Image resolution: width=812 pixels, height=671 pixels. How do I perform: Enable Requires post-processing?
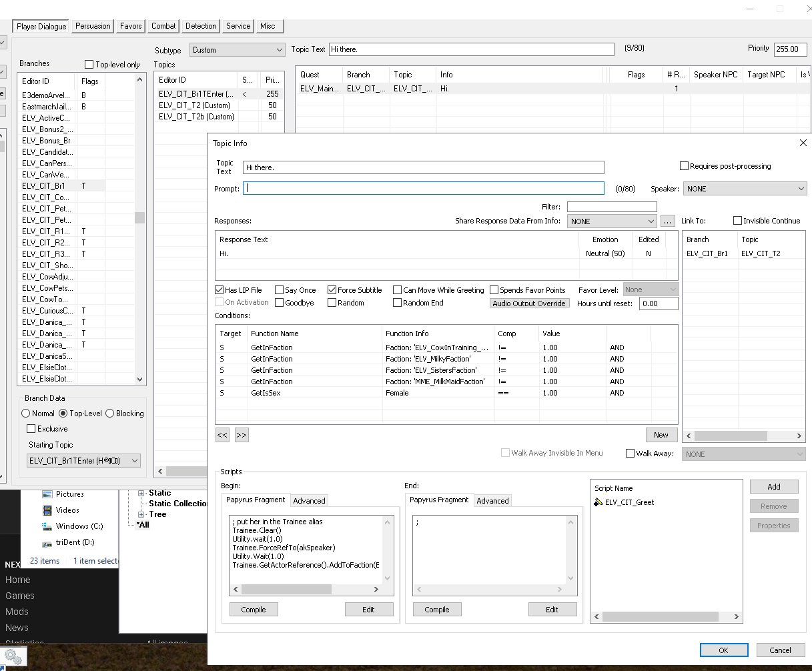click(684, 166)
